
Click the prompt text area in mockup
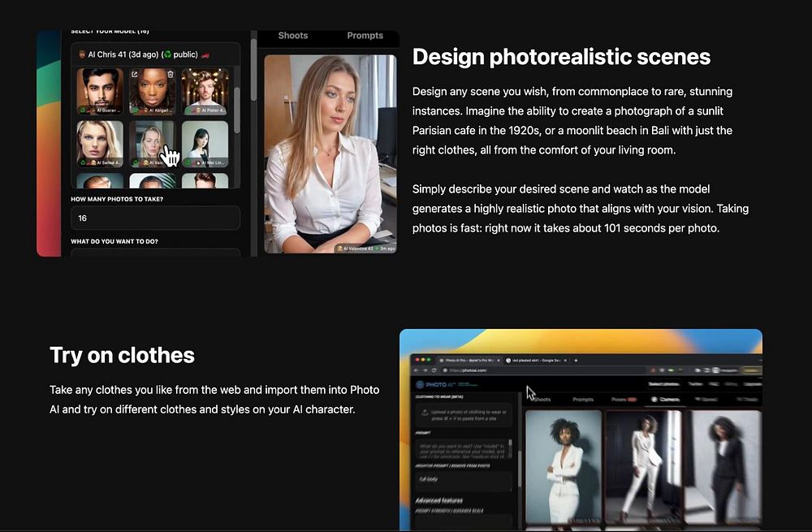point(464,450)
